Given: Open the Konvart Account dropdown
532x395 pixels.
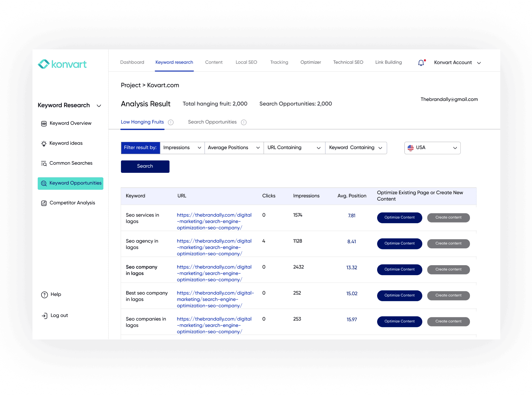Looking at the screenshot, I should coord(457,62).
